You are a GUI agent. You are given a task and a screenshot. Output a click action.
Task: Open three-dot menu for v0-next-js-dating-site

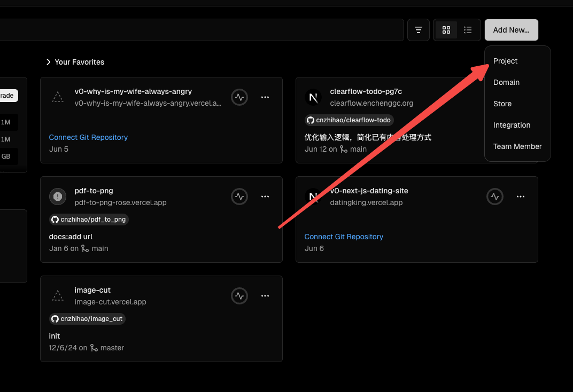[x=521, y=197]
